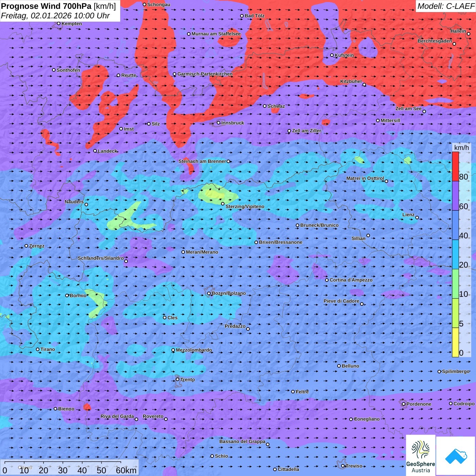The height and width of the screenshot is (476, 476).
Task: Click the Mezzolombardo label
Action: tap(194, 350)
